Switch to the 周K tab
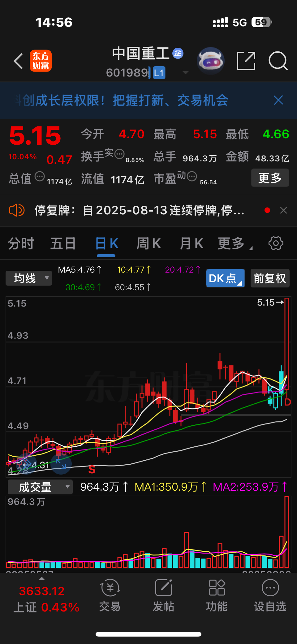Image resolution: width=297 pixels, height=644 pixels. pos(149,243)
